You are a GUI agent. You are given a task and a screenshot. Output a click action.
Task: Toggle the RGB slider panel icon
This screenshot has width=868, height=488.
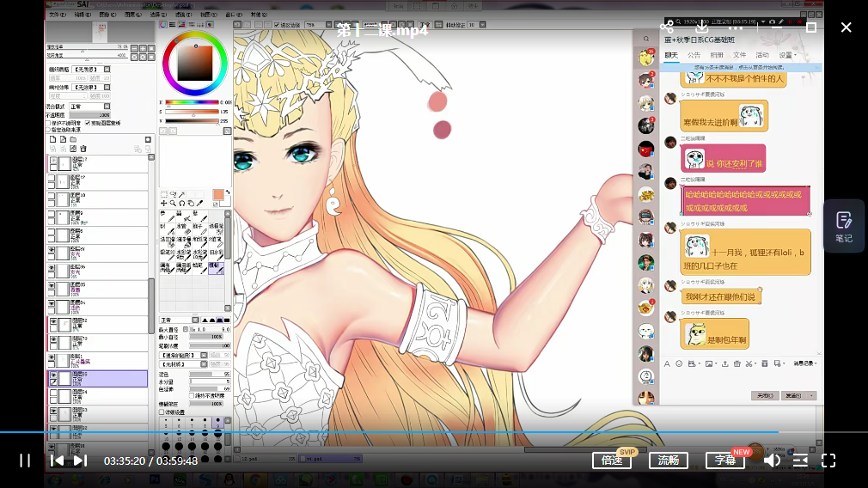point(172,25)
